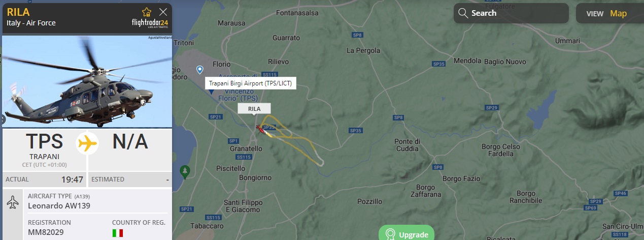This screenshot has height=240, width=644.
Task: Open the Search field
Action: (511, 13)
